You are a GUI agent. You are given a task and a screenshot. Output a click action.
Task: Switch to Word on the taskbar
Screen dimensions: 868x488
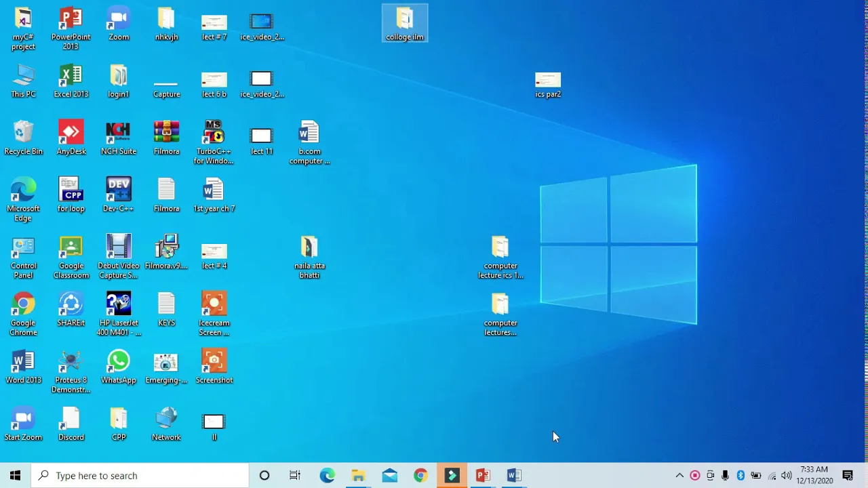(x=514, y=475)
